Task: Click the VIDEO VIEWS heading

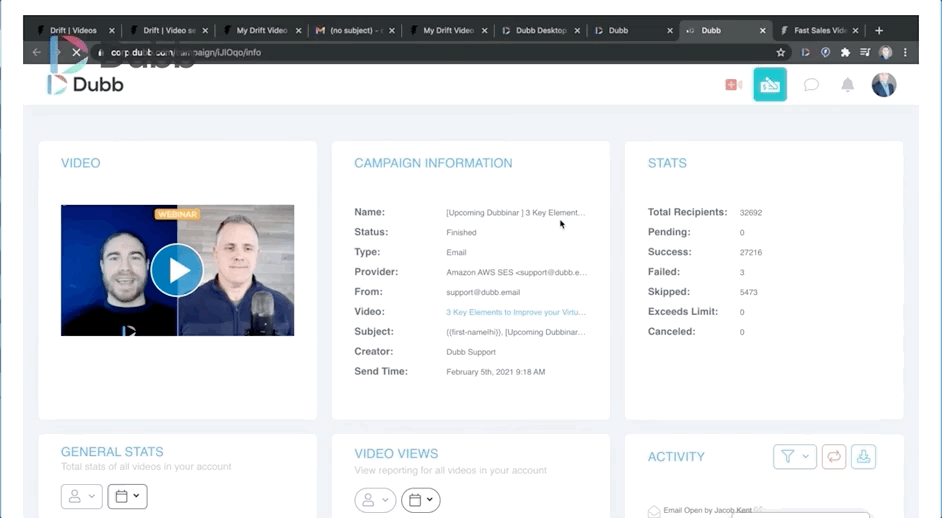Action: [396, 454]
